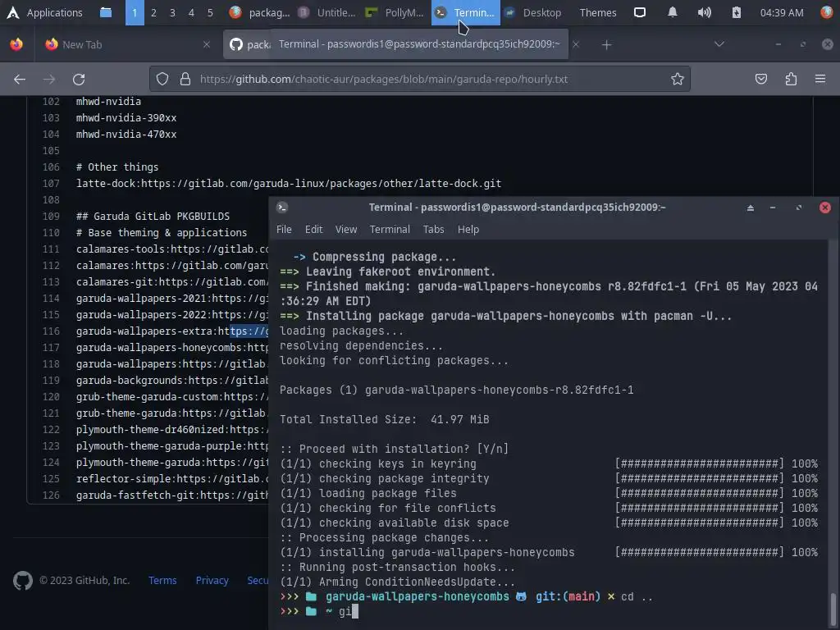The width and height of the screenshot is (840, 630).
Task: Open the Privacy footer link
Action: (212, 581)
